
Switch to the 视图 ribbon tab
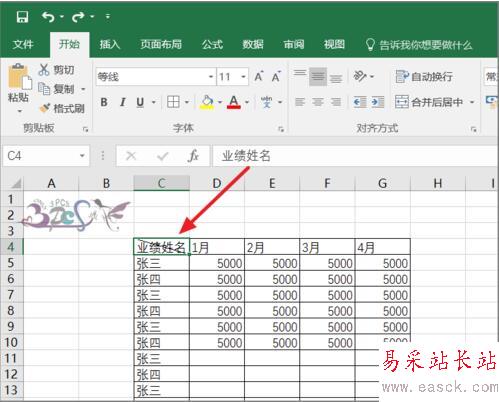coord(334,44)
